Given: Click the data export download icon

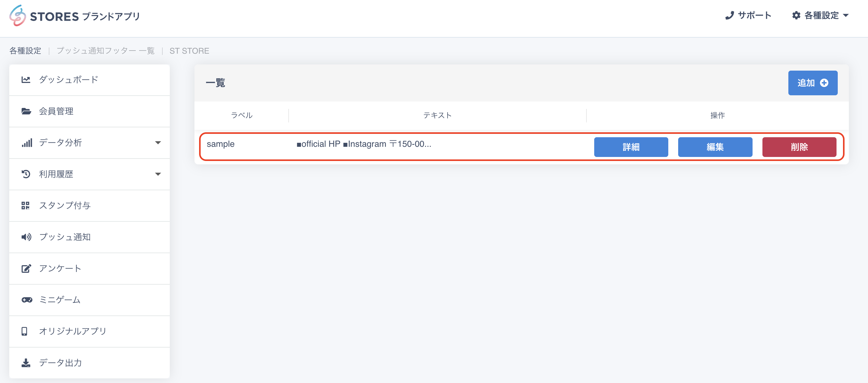Looking at the screenshot, I should tap(26, 363).
